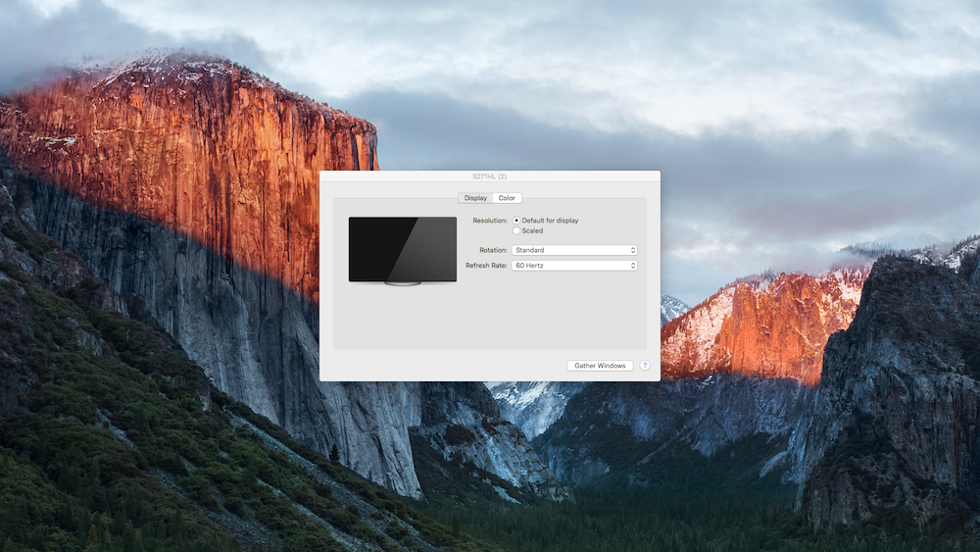Open help with the question mark icon
980x552 pixels.
tap(645, 366)
